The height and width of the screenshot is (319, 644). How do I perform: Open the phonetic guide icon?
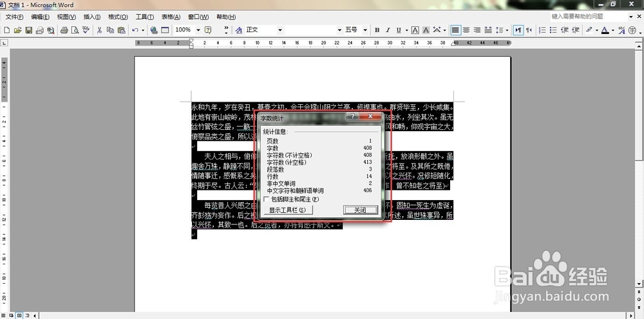pos(621,30)
